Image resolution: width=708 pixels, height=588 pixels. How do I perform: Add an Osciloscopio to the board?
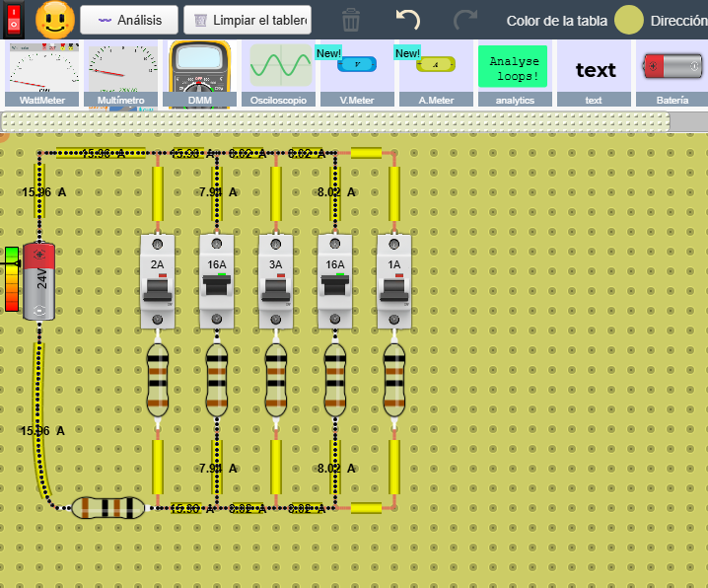tap(280, 71)
